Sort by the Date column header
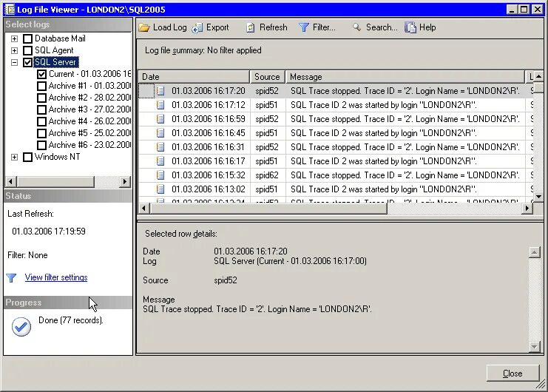This screenshot has height=392, width=548. (194, 77)
